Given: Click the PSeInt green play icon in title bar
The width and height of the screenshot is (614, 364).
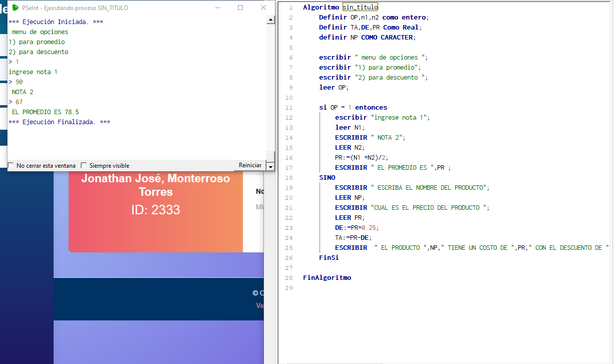Looking at the screenshot, I should click(x=16, y=8).
